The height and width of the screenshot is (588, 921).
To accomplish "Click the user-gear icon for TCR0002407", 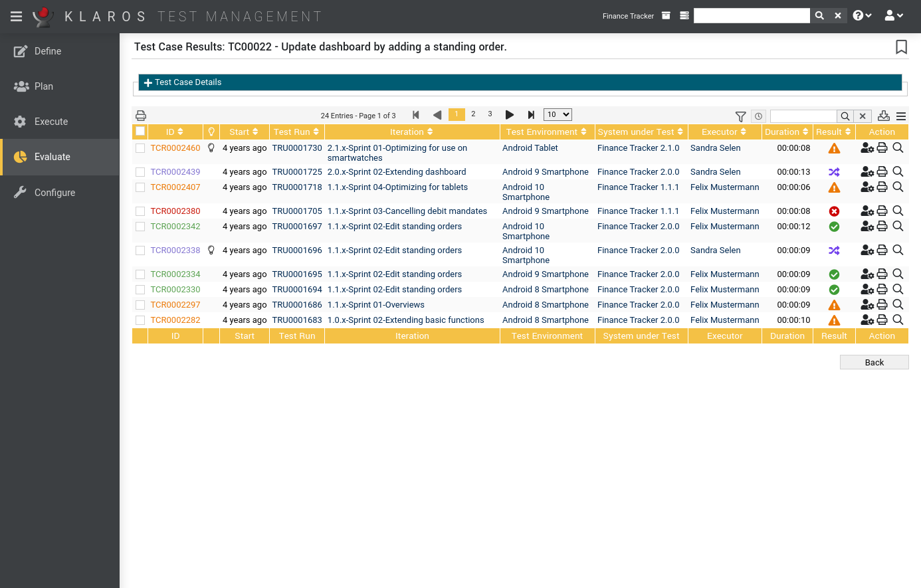I will (867, 187).
